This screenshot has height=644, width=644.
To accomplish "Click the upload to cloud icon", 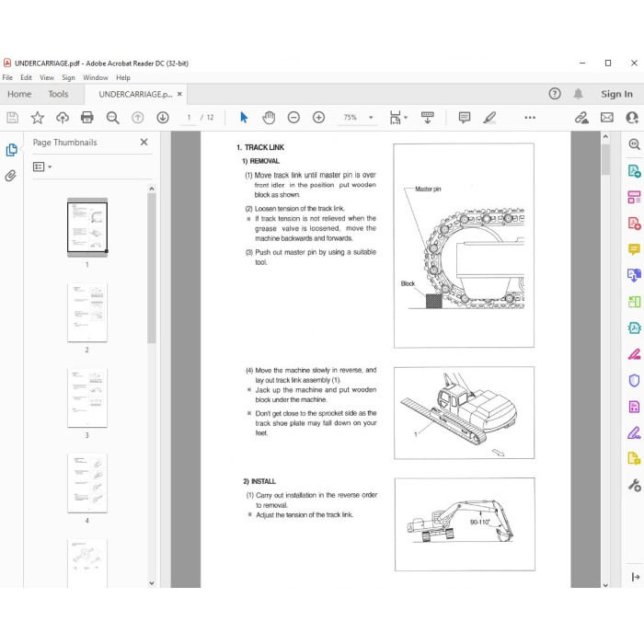I will pyautogui.click(x=63, y=118).
